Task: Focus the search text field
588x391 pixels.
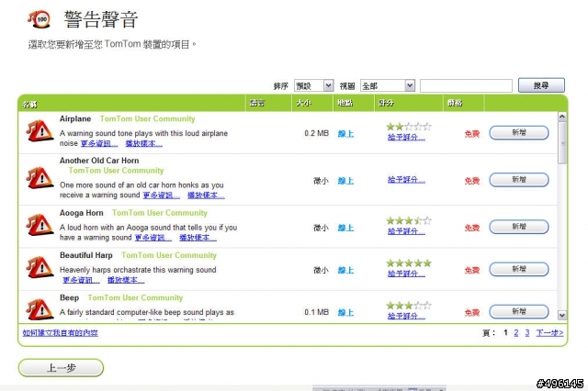Action: [466, 85]
